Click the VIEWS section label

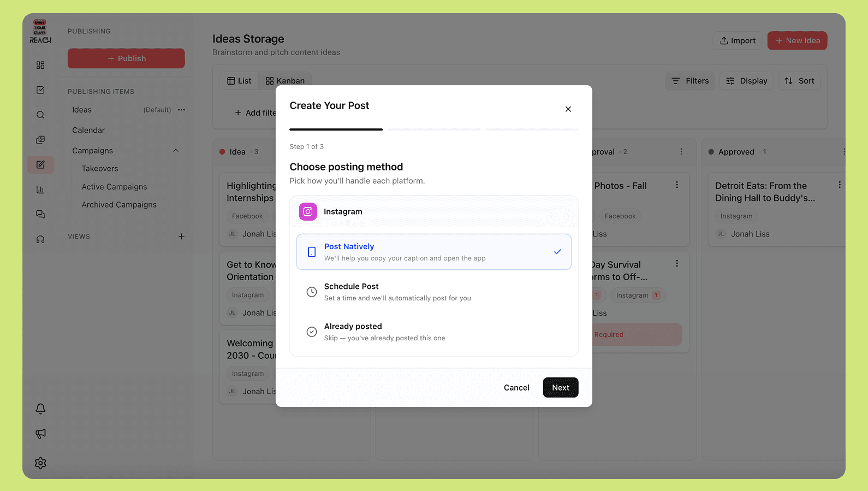pyautogui.click(x=79, y=236)
